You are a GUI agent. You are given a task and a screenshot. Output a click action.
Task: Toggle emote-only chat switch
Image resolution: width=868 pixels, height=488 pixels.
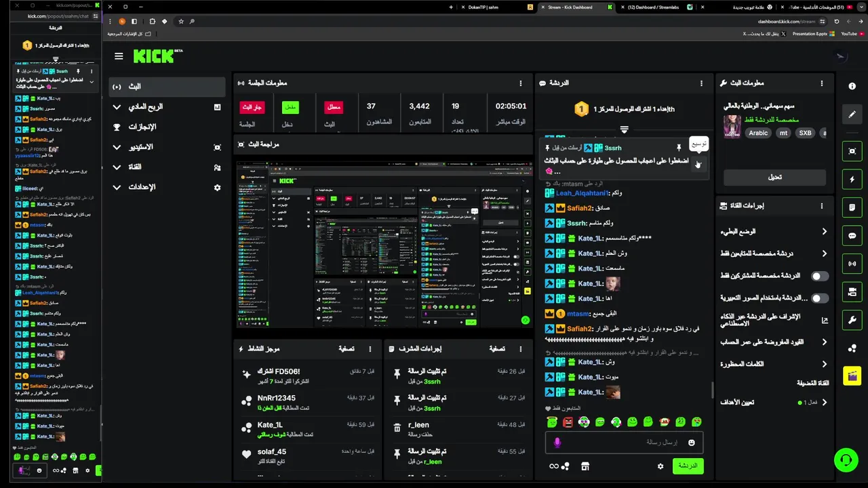(x=820, y=298)
